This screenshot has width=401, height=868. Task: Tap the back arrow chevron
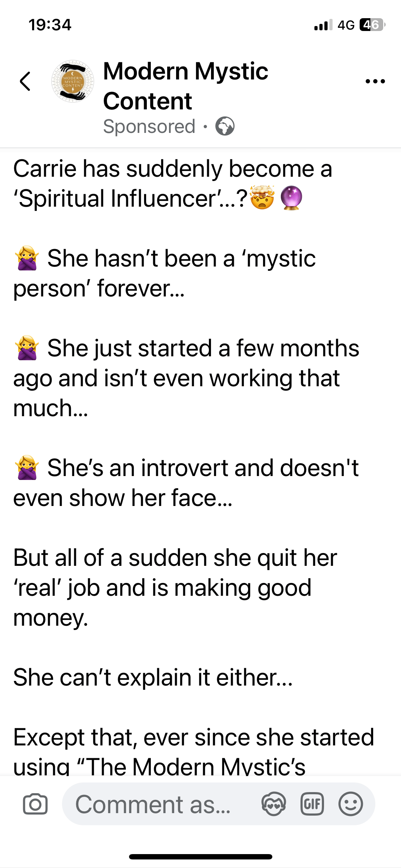coord(25,81)
